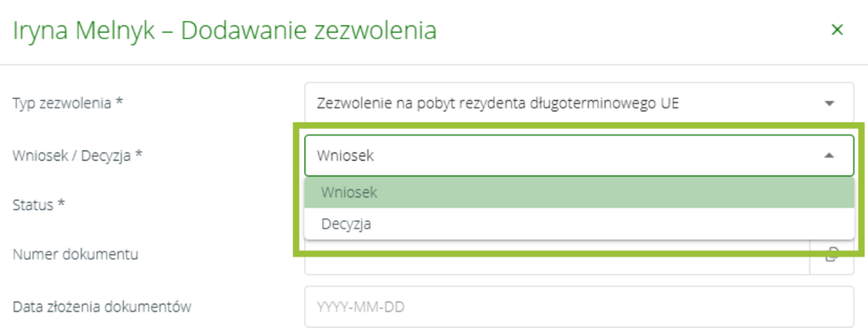Expand the Typ zezwolenia dropdown arrow
Image resolution: width=868 pixels, height=332 pixels.
[x=829, y=103]
